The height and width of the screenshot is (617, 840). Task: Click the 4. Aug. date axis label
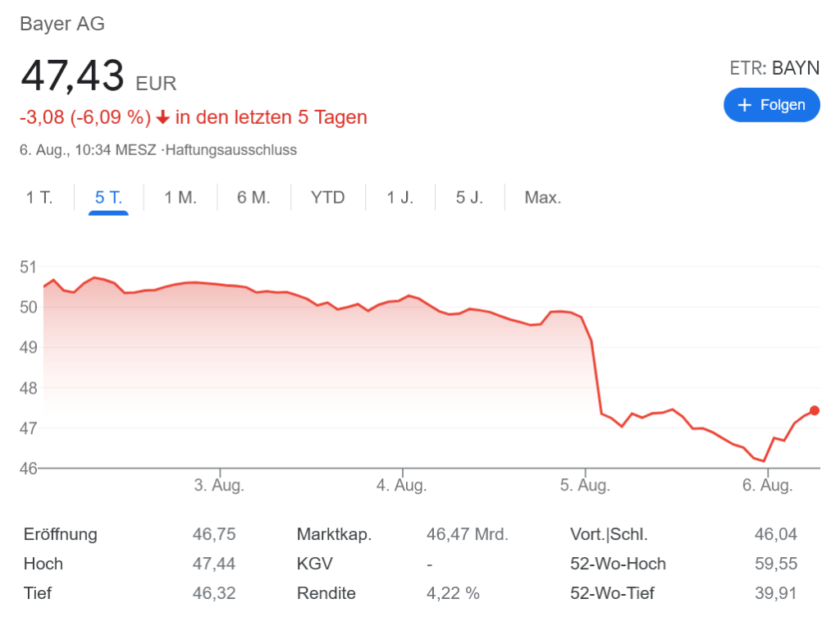coord(402,485)
